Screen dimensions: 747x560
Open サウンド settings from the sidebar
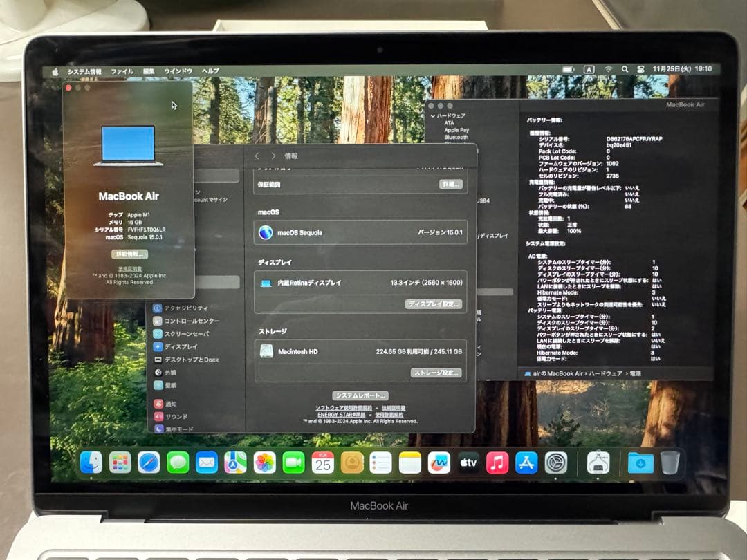coord(174,416)
